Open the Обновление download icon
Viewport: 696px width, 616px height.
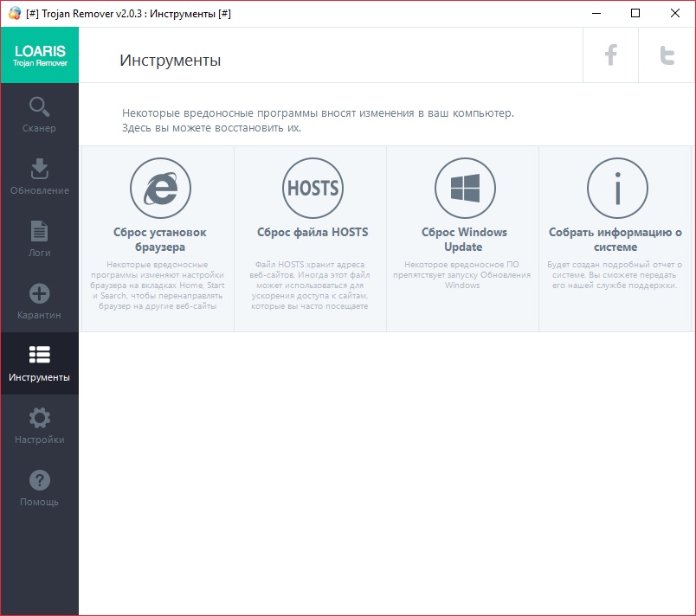(x=40, y=169)
